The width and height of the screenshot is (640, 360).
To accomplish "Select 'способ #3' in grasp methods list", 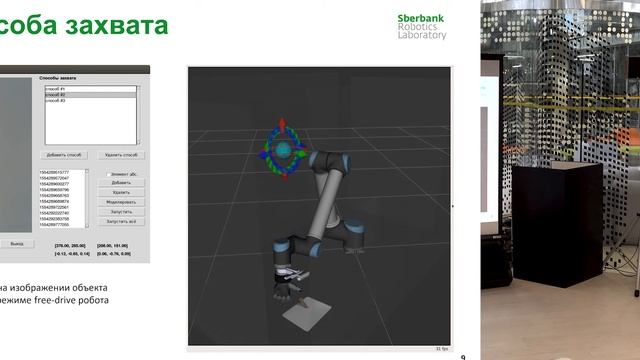I will [x=90, y=100].
